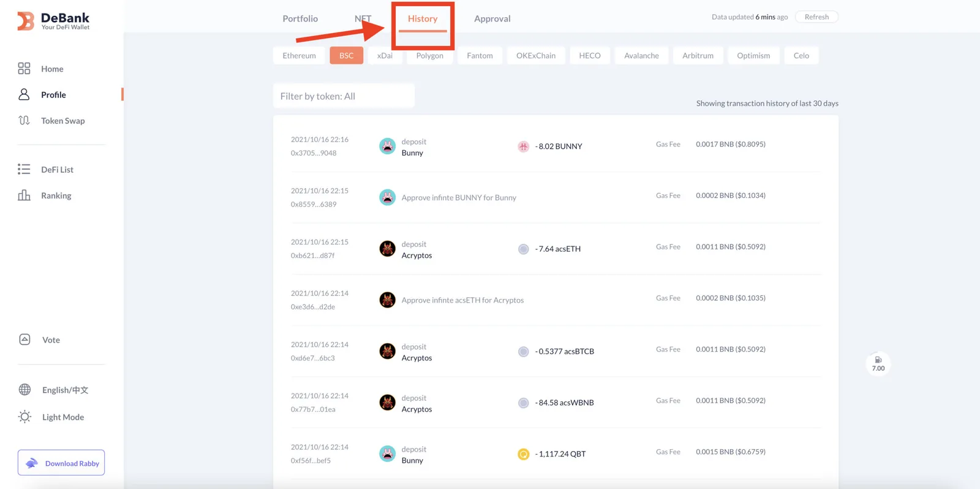The width and height of the screenshot is (980, 489).
Task: Click the Vote icon in sidebar
Action: click(24, 339)
